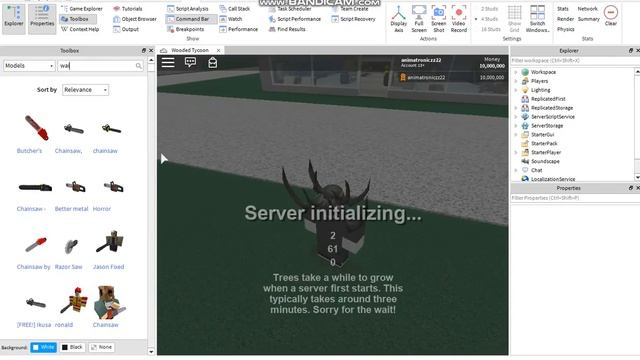Open the Watch window
Image resolution: width=640 pixels, height=360 pixels.
tap(231, 19)
